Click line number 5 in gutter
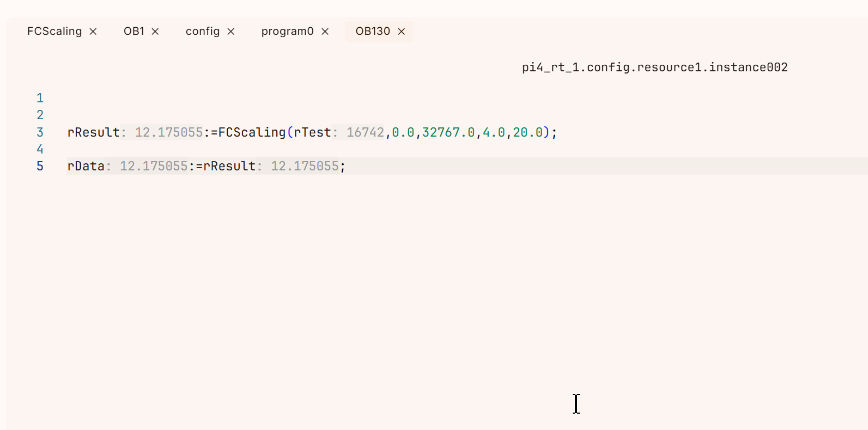The width and height of the screenshot is (868, 430). pos(40,166)
